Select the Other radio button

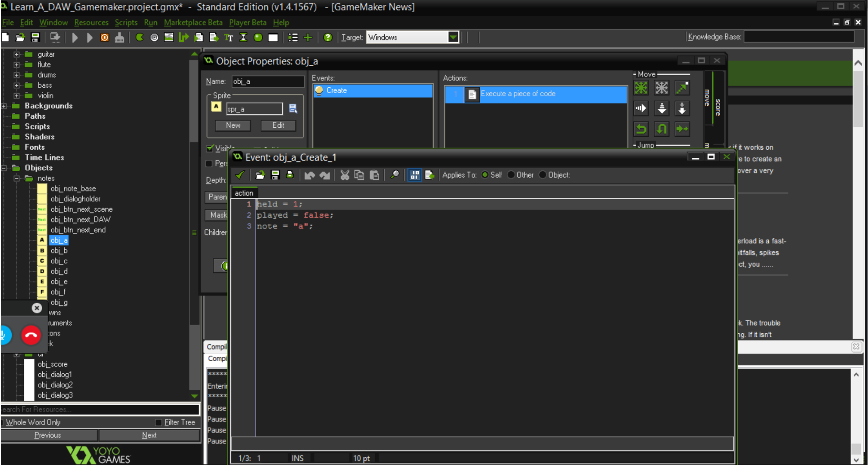511,175
